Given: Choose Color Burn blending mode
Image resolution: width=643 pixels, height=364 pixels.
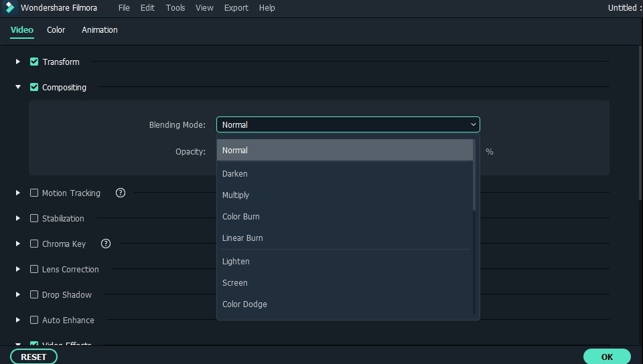Looking at the screenshot, I should (x=345, y=216).
